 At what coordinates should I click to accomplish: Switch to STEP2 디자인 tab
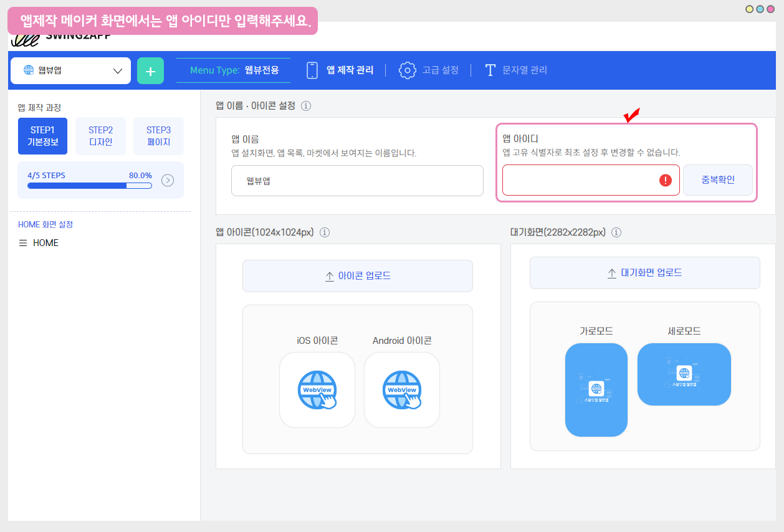click(100, 136)
